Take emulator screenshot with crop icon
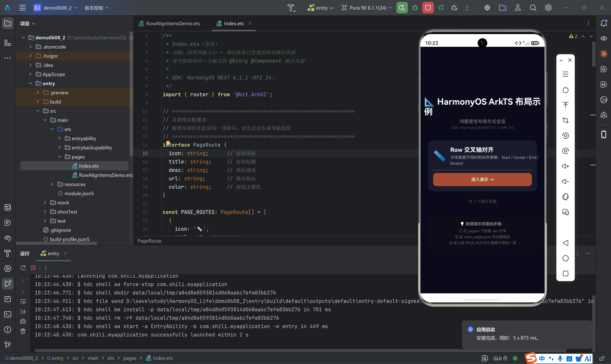 coord(565,120)
